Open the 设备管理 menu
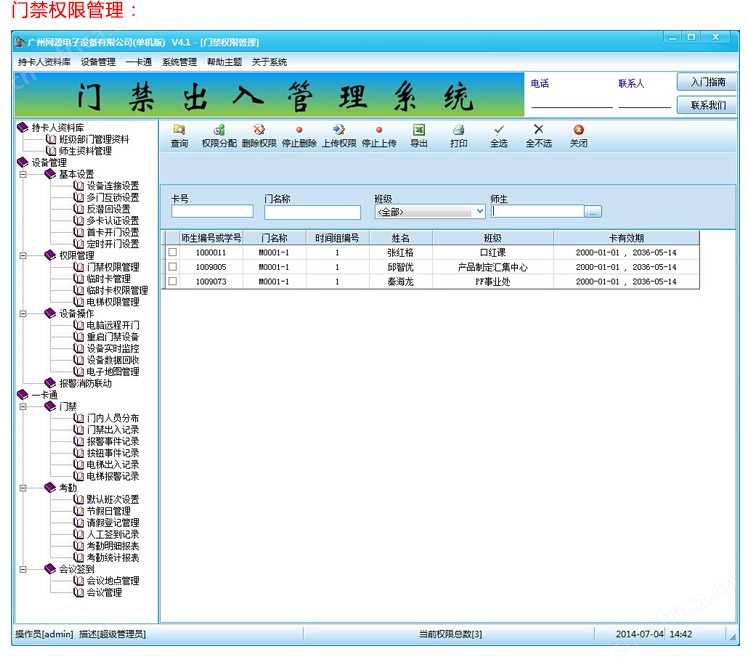 pyautogui.click(x=98, y=62)
